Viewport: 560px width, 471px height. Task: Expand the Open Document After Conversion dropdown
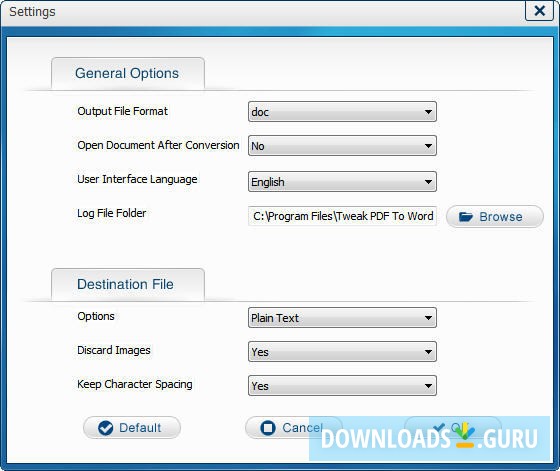click(x=342, y=146)
